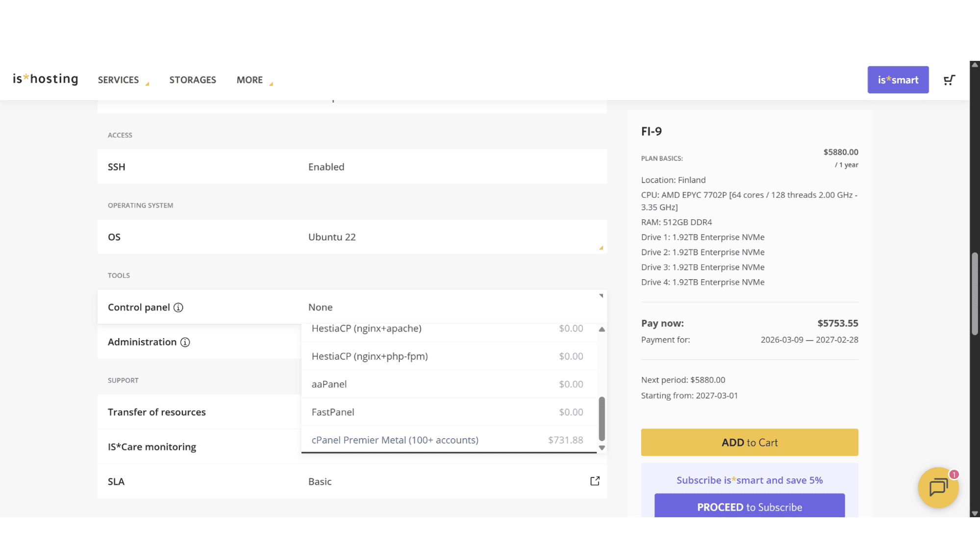This screenshot has height=552, width=980.
Task: Open the live chat bubble
Action: (x=938, y=487)
